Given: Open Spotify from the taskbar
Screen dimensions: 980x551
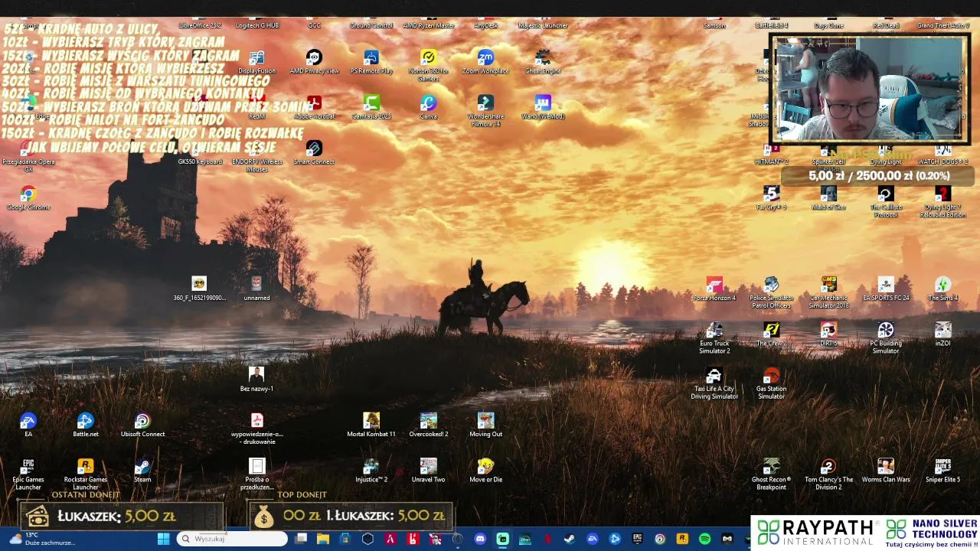Looking at the screenshot, I should [x=704, y=539].
